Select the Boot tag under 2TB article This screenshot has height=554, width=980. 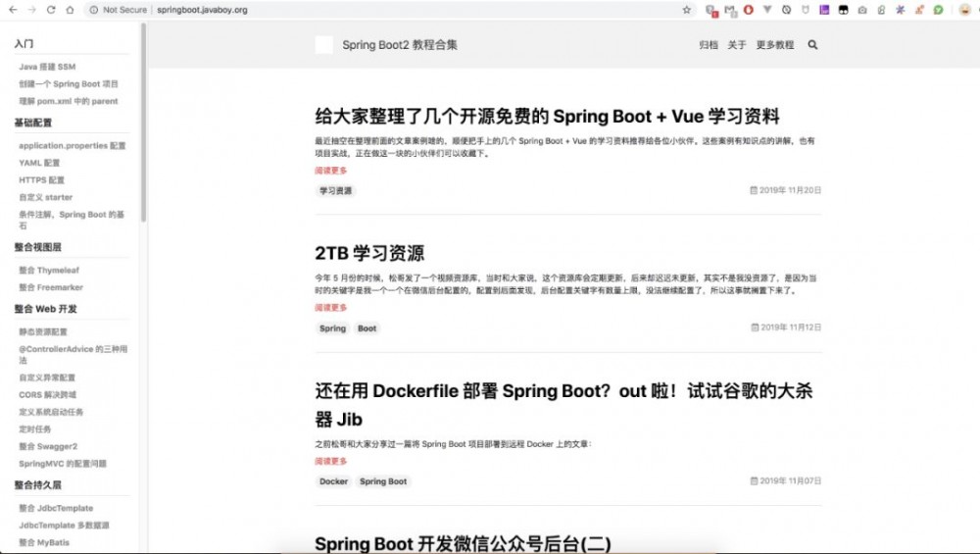(x=367, y=328)
